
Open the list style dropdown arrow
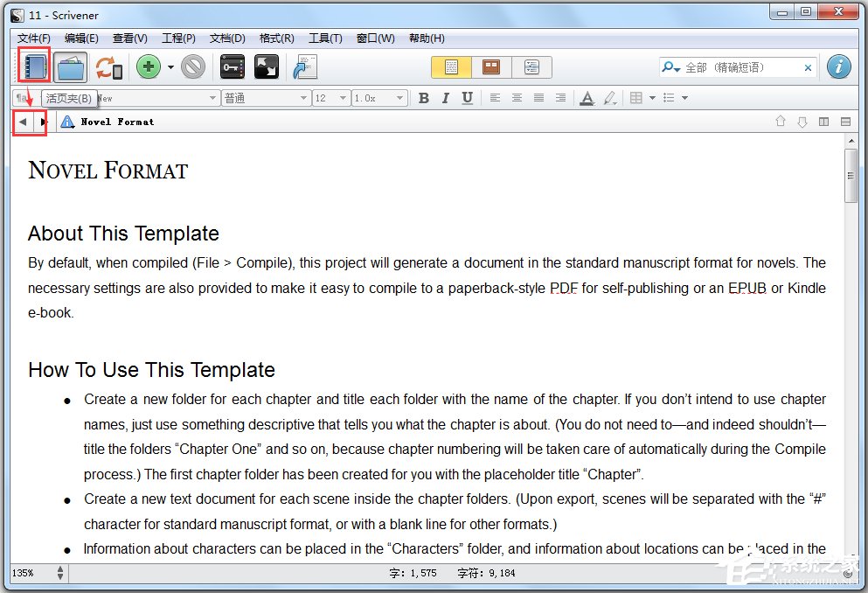coord(684,98)
